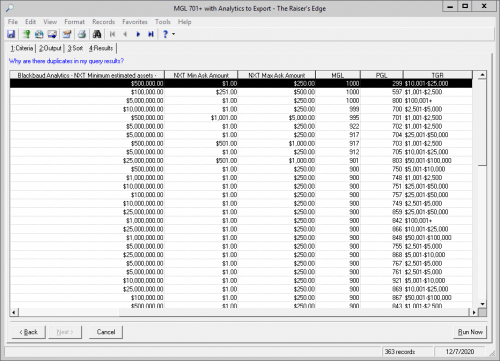Click the Print icon

click(82, 34)
